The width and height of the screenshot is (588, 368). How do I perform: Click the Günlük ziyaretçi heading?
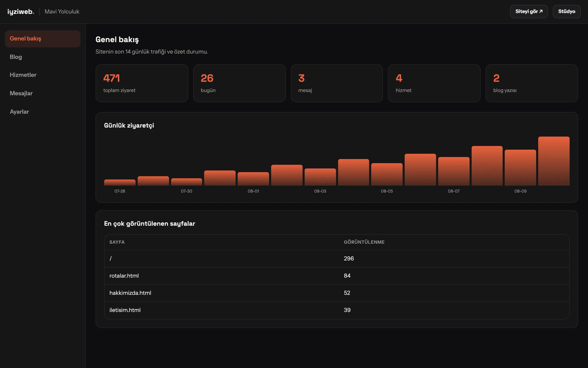coord(129,126)
